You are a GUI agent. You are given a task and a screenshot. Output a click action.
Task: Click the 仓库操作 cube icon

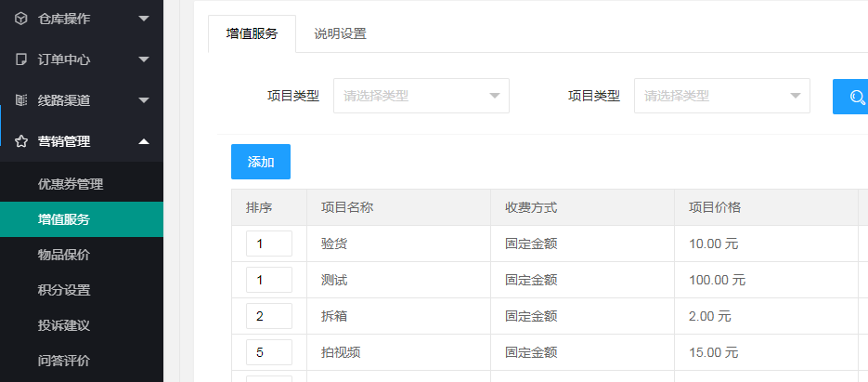tap(21, 19)
